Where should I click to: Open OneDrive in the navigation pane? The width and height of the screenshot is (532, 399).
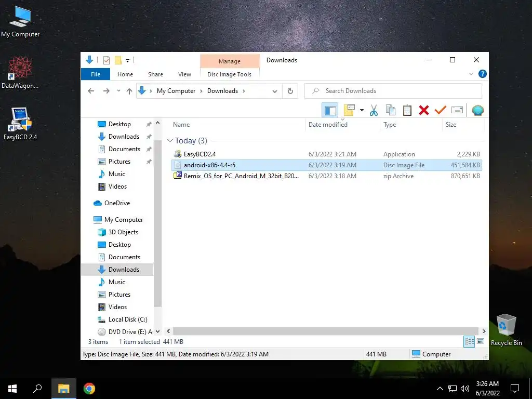[x=117, y=203]
